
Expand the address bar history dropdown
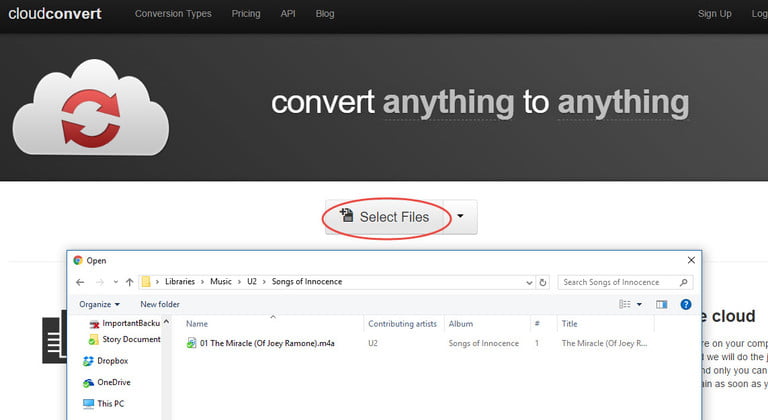(x=529, y=283)
